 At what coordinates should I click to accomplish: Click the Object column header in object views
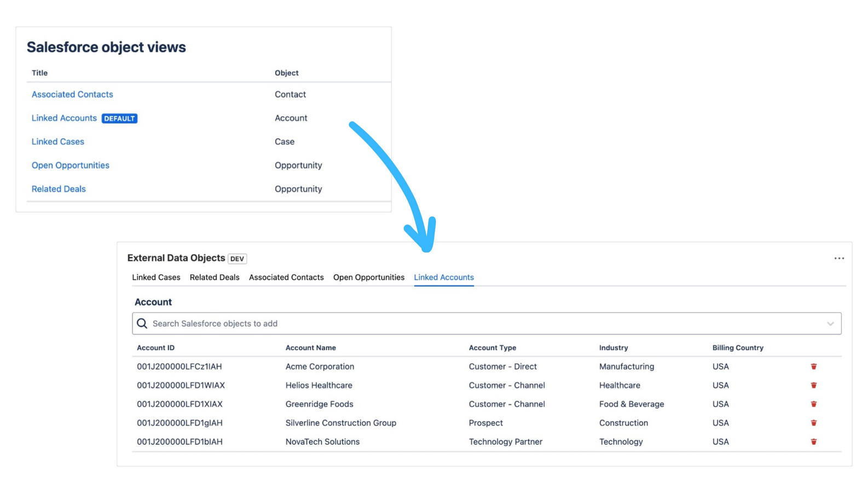coord(287,73)
